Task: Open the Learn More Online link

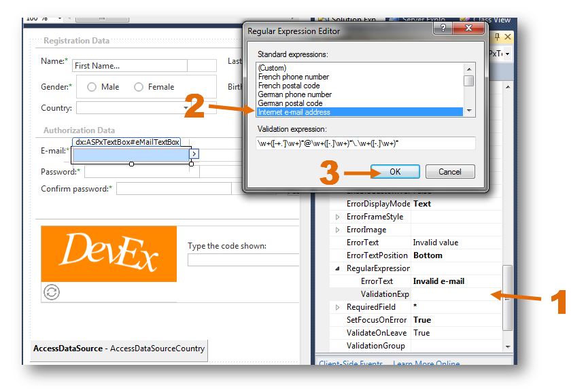Action: point(426,363)
